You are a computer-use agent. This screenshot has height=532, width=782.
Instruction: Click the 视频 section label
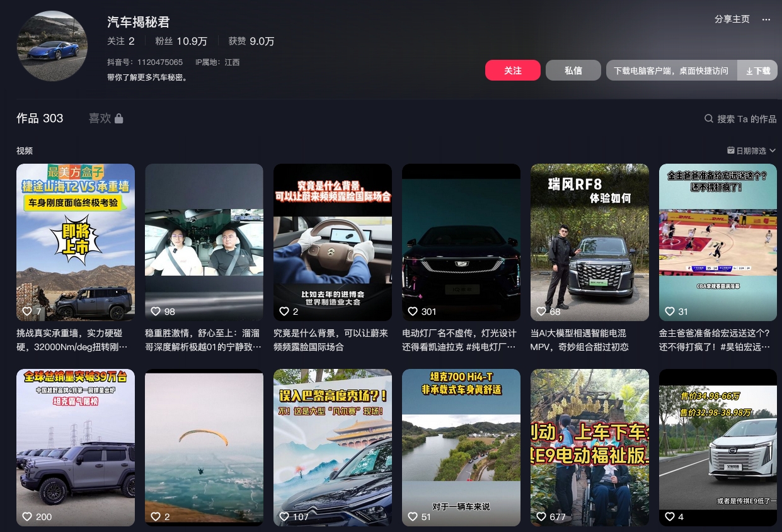(x=25, y=150)
